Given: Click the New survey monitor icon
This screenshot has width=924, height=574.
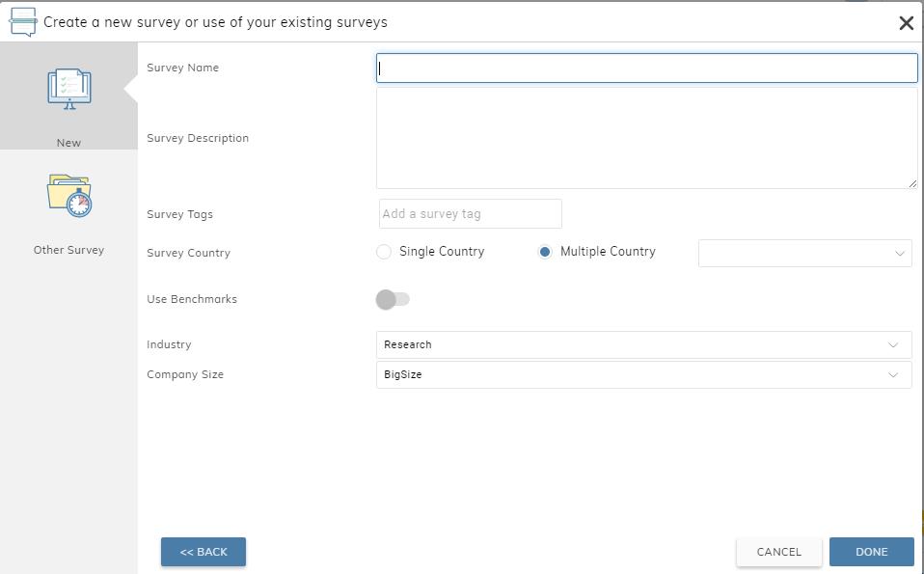Looking at the screenshot, I should [x=68, y=89].
